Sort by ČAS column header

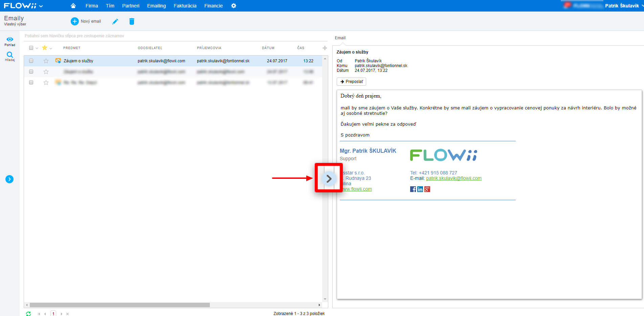(301, 48)
